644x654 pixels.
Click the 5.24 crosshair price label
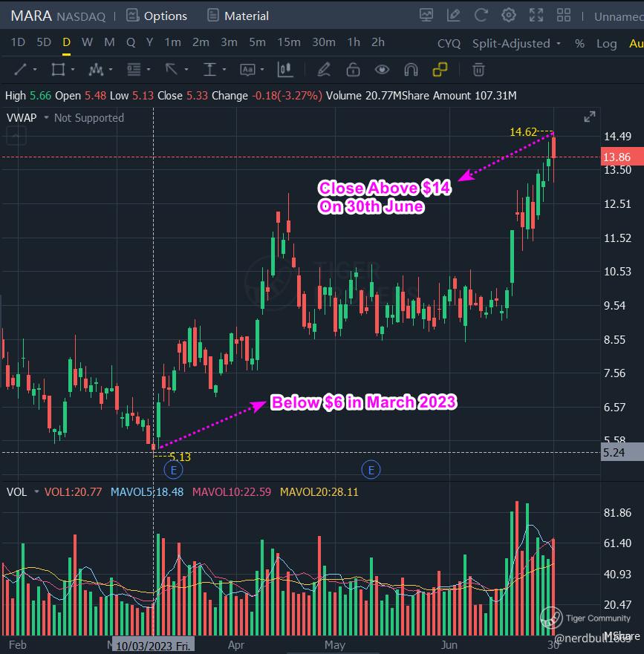[x=622, y=453]
